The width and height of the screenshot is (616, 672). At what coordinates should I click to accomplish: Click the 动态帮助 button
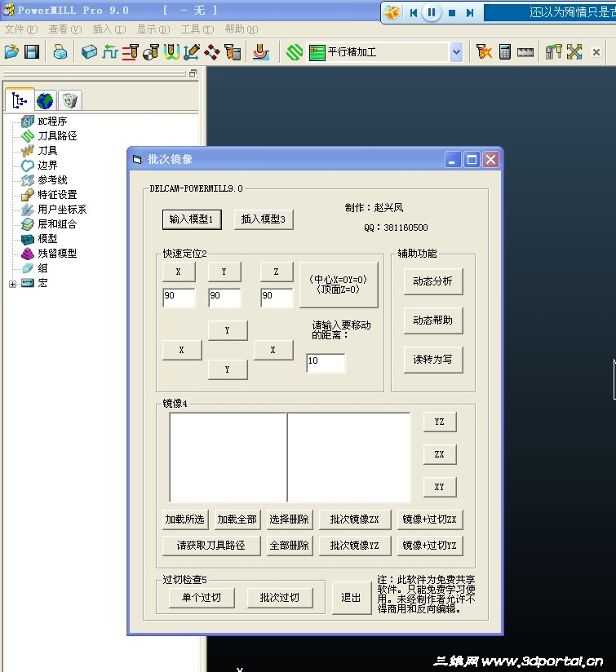[433, 321]
